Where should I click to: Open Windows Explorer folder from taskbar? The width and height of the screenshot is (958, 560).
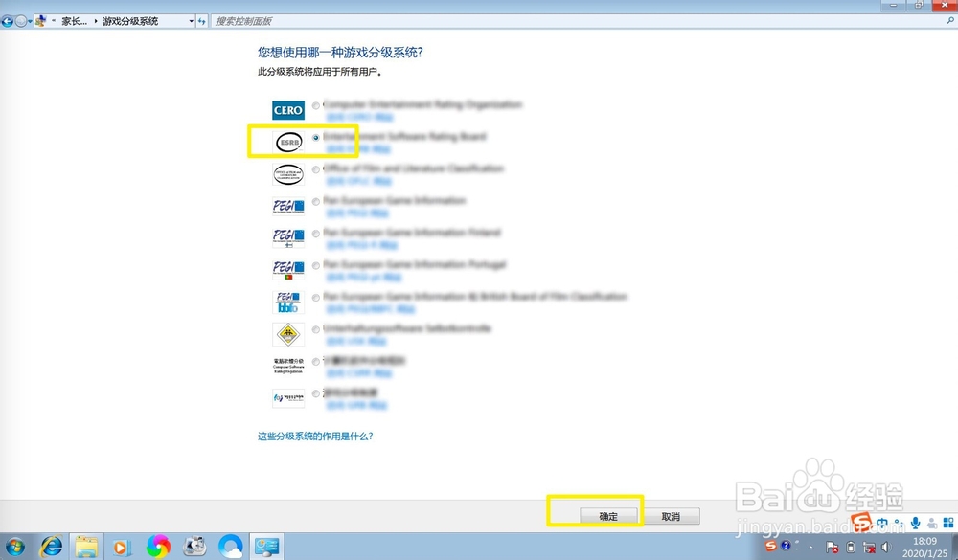coord(87,547)
